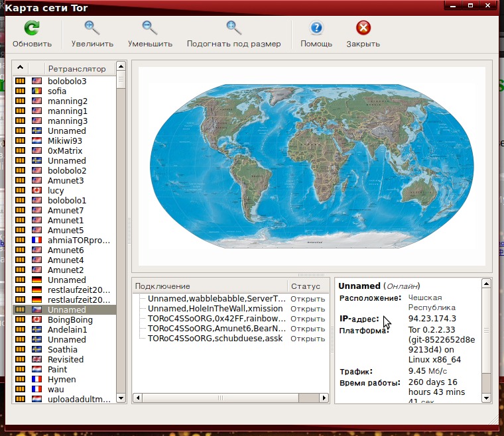Select relay bolobolo3 in the list
The image size is (504, 436).
[x=64, y=81]
